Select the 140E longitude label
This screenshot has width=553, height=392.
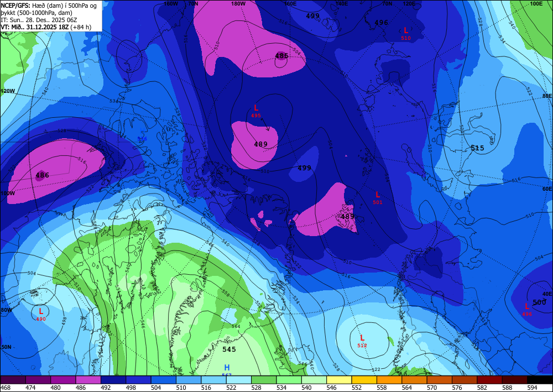pyautogui.click(x=341, y=3)
